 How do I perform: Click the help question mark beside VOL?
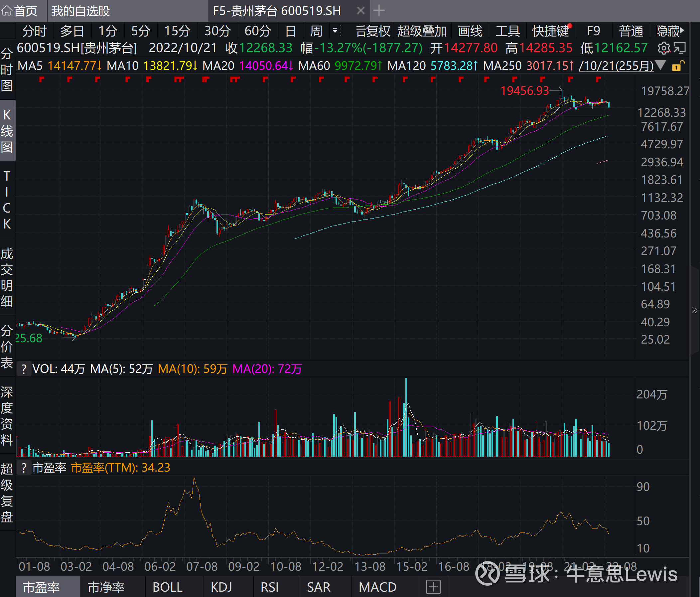(24, 369)
